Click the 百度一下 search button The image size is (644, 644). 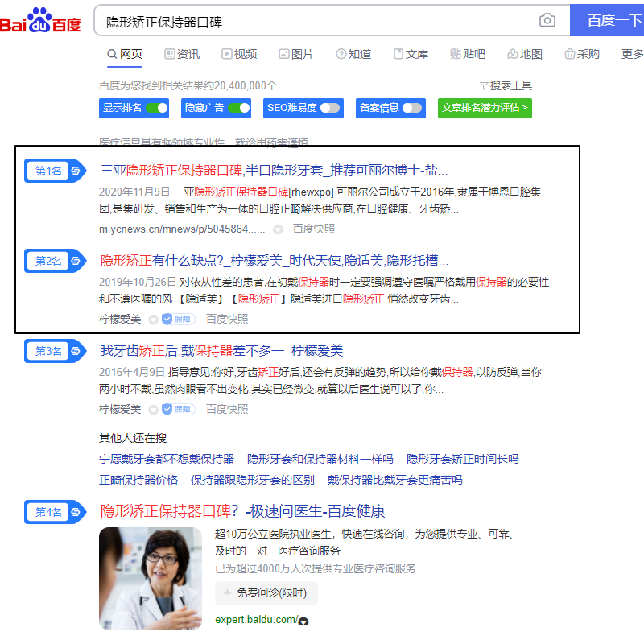pyautogui.click(x=608, y=20)
